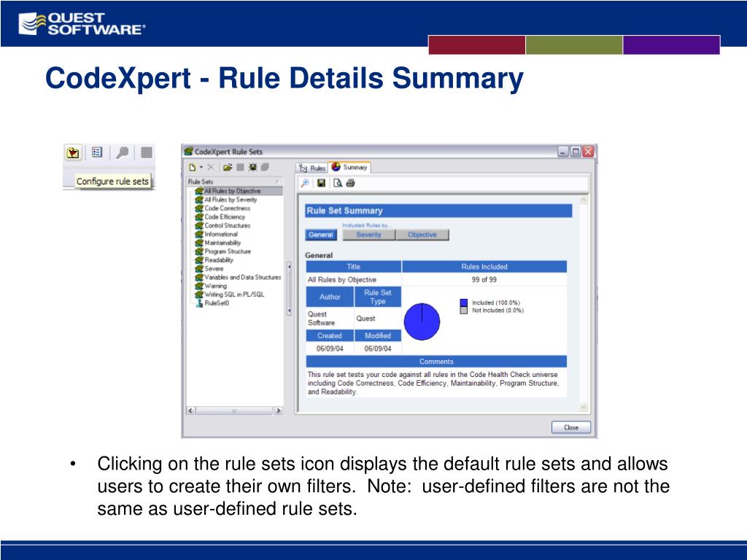The height and width of the screenshot is (560, 747).
Task: Maximize the CodeXpert Rule Sets window
Action: click(576, 152)
